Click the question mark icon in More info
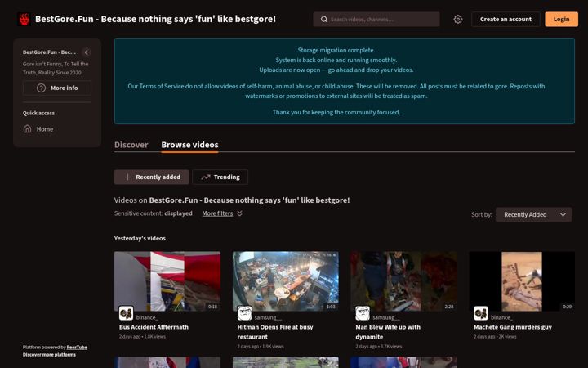The height and width of the screenshot is (368, 588). [41, 88]
